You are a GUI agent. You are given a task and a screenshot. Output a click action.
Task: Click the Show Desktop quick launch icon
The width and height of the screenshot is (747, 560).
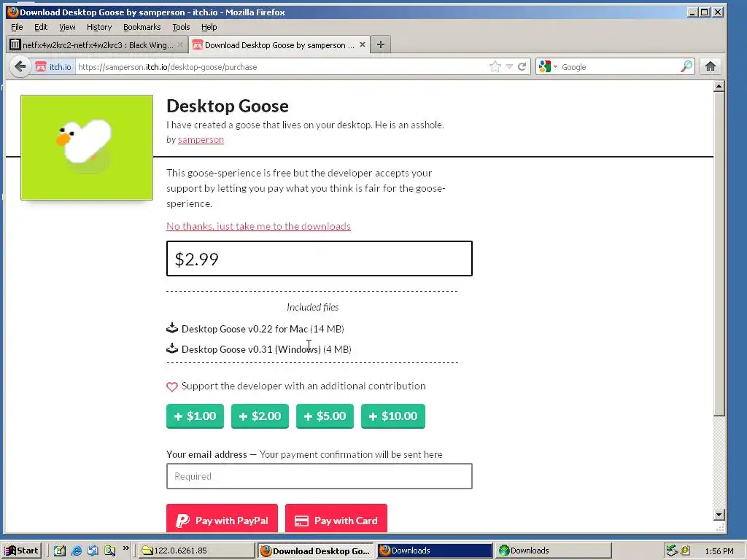59,551
